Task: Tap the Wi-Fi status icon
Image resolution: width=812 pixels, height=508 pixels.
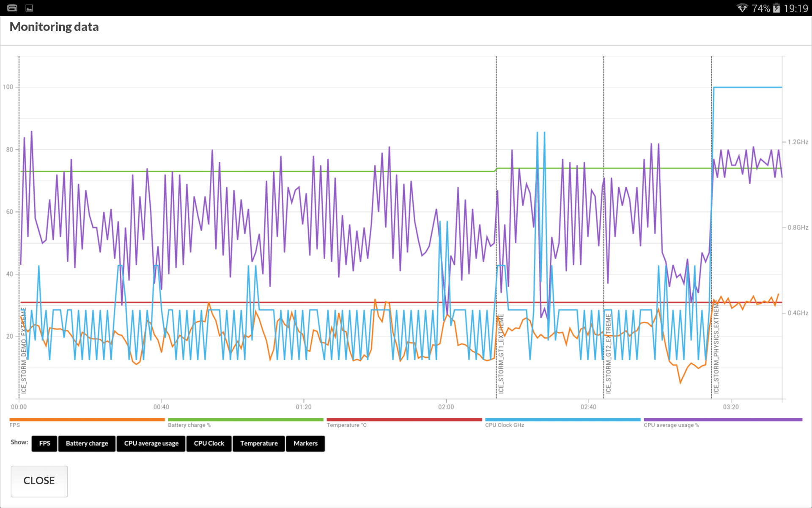Action: (x=742, y=8)
